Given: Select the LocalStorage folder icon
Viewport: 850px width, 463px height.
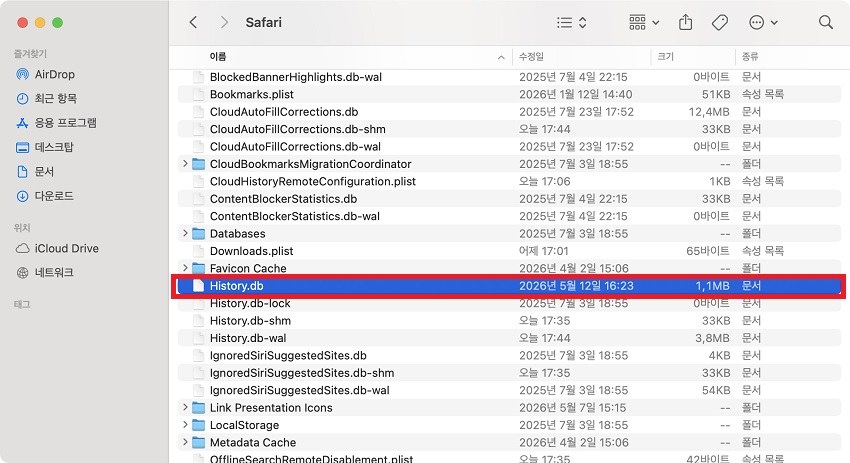Looking at the screenshot, I should pos(198,425).
